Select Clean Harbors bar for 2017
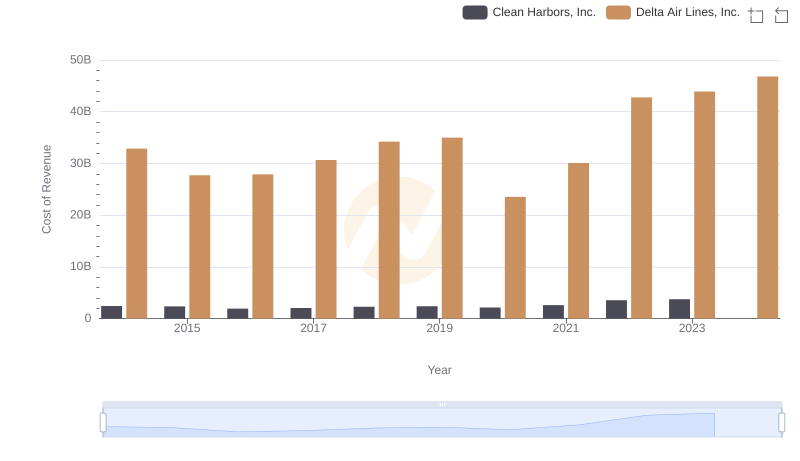This screenshot has width=800, height=461. 301,313
